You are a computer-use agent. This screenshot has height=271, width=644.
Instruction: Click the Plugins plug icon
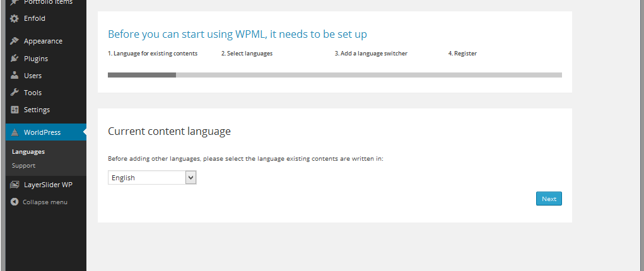tap(15, 59)
